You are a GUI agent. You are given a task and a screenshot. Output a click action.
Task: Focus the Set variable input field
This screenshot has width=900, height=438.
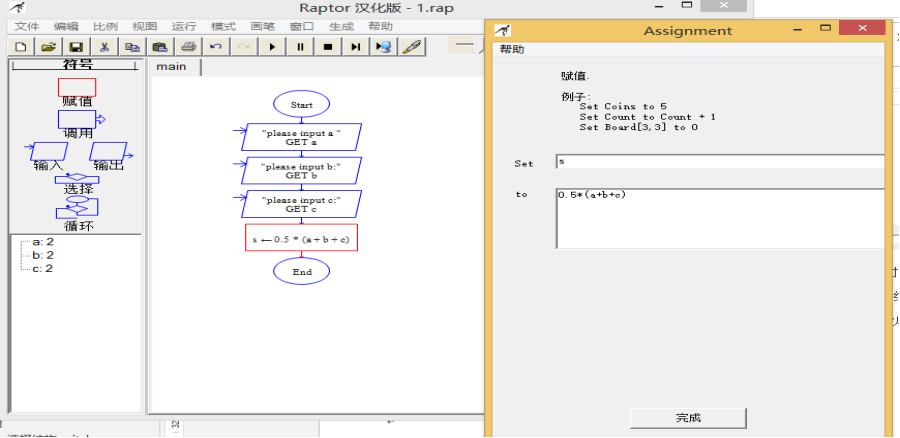pyautogui.click(x=720, y=161)
